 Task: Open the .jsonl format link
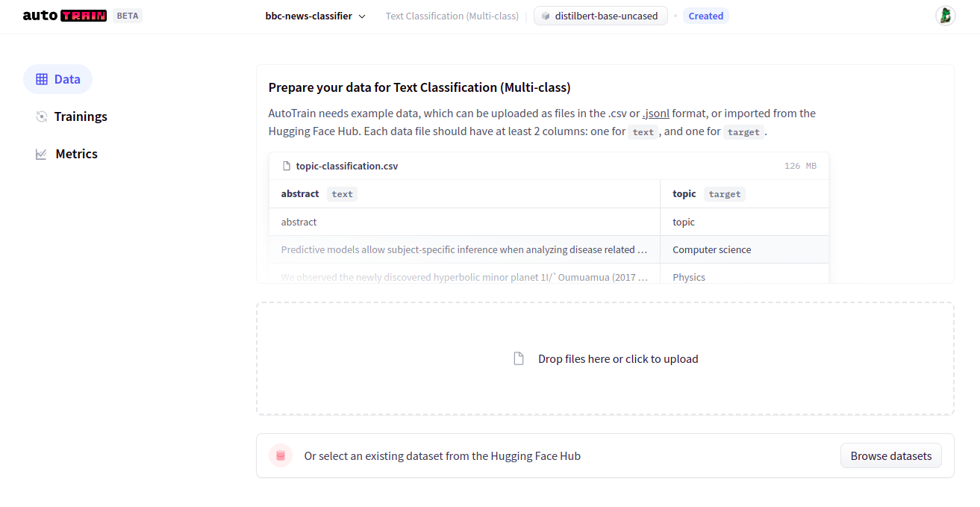[x=656, y=113]
